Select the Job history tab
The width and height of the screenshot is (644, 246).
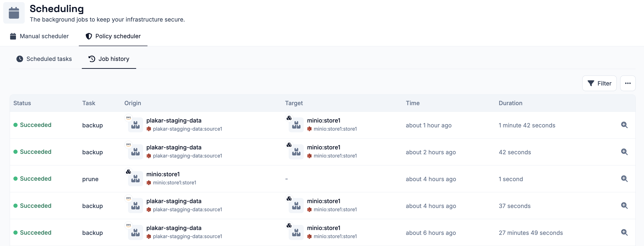(x=109, y=59)
